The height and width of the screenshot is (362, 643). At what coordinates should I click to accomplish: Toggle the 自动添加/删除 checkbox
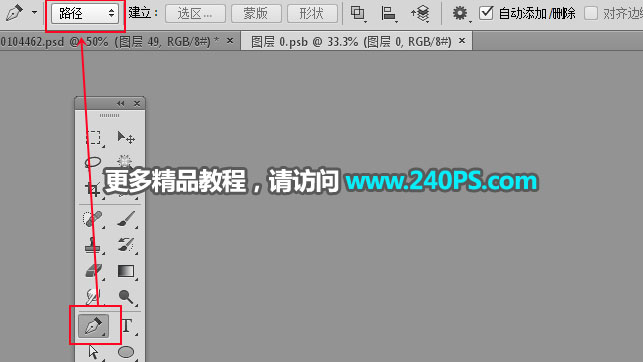point(486,13)
